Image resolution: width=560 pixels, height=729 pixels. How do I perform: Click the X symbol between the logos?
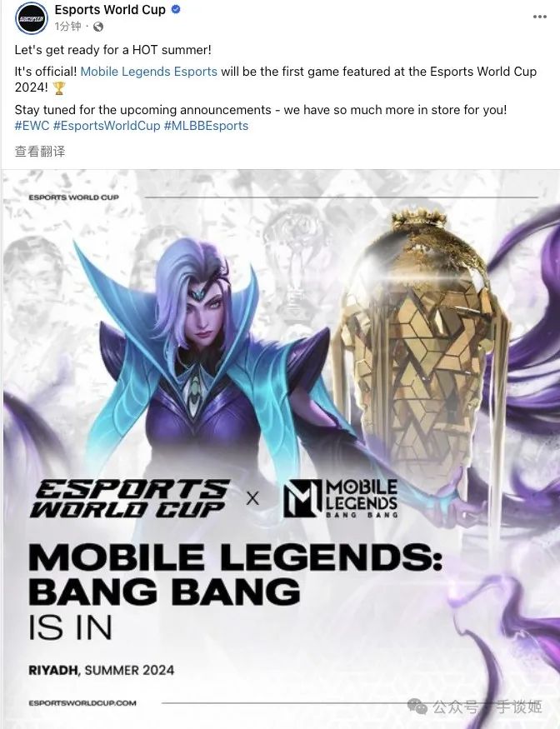[252, 499]
